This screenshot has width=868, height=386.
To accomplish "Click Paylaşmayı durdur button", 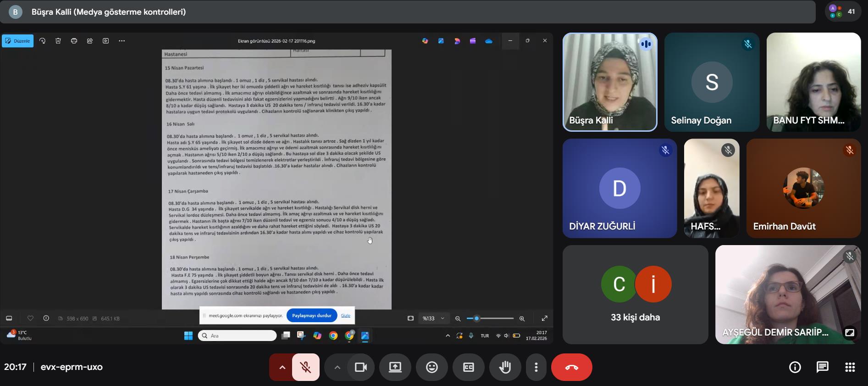I will pyautogui.click(x=311, y=316).
